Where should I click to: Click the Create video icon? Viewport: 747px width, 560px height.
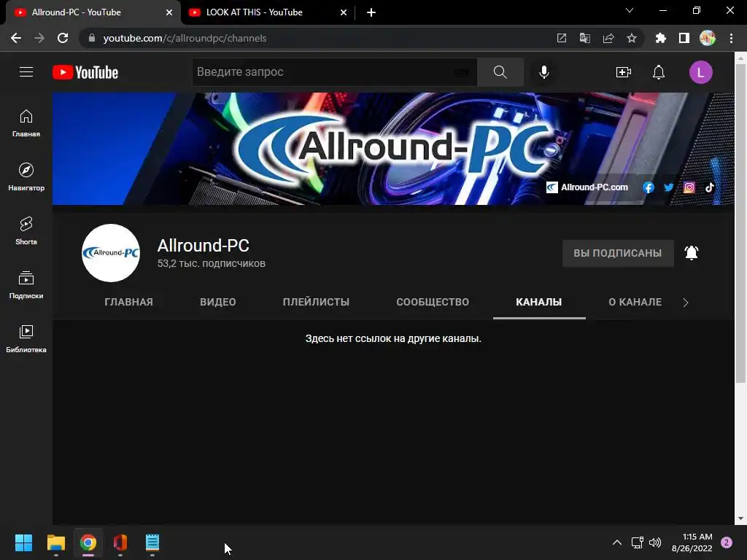point(624,72)
